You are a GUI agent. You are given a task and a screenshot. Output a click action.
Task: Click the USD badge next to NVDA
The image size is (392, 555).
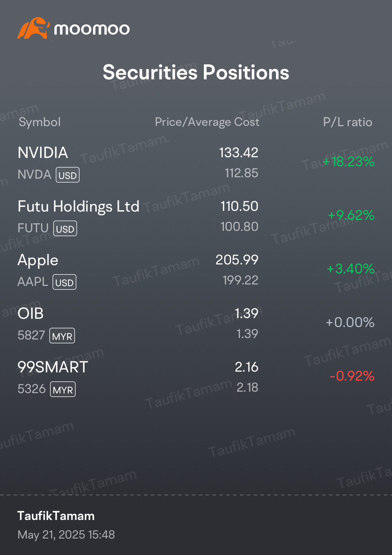(x=68, y=175)
